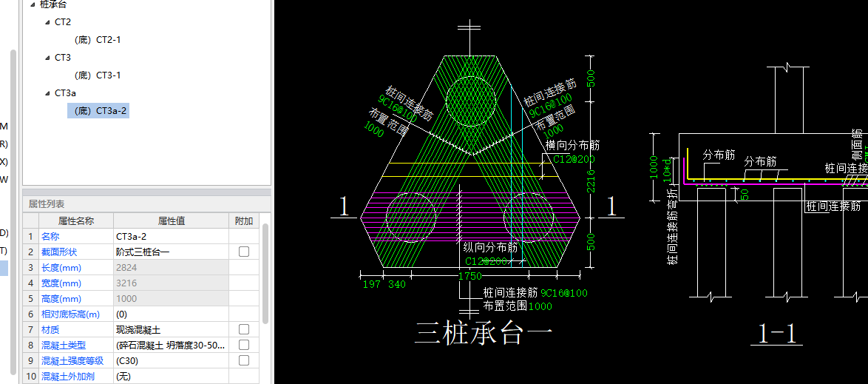The image size is (868, 384).
Task: Edit the 1750 pile spacing dimension
Action: [470, 276]
